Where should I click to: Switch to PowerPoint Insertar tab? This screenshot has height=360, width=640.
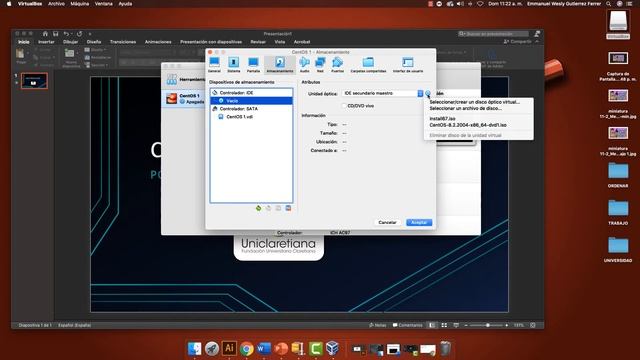46,42
